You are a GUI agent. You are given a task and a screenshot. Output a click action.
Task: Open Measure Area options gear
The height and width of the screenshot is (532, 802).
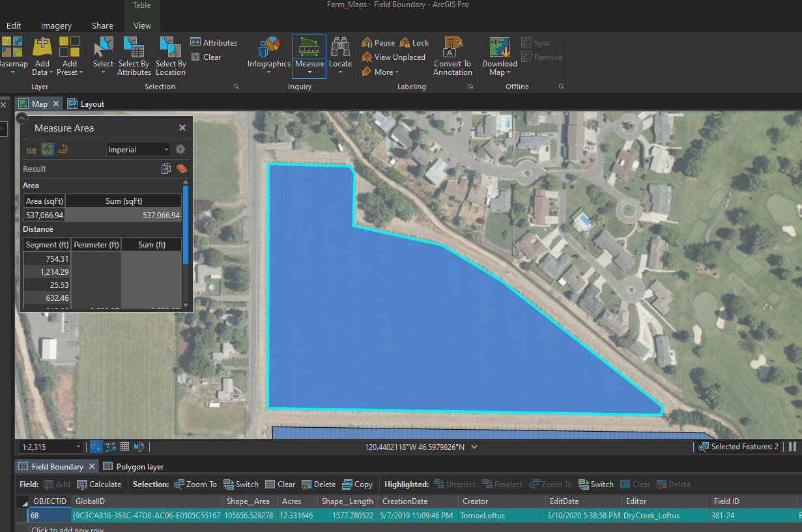[x=180, y=150]
